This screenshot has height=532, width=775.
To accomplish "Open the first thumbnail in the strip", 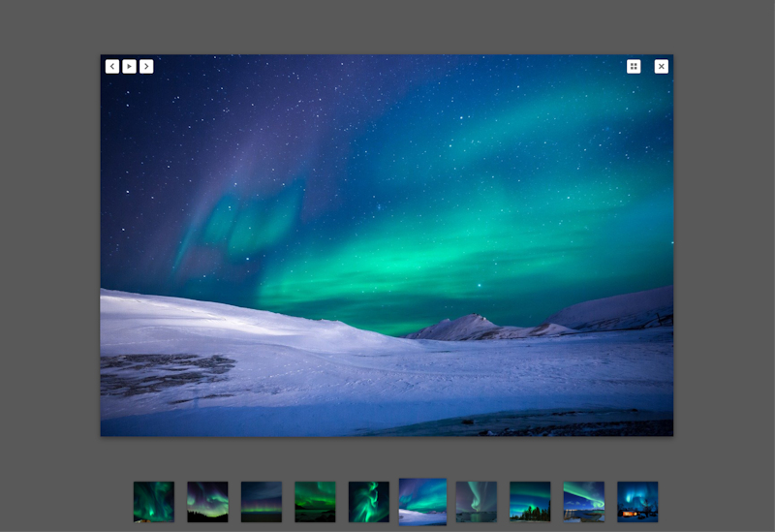I will [154, 502].
